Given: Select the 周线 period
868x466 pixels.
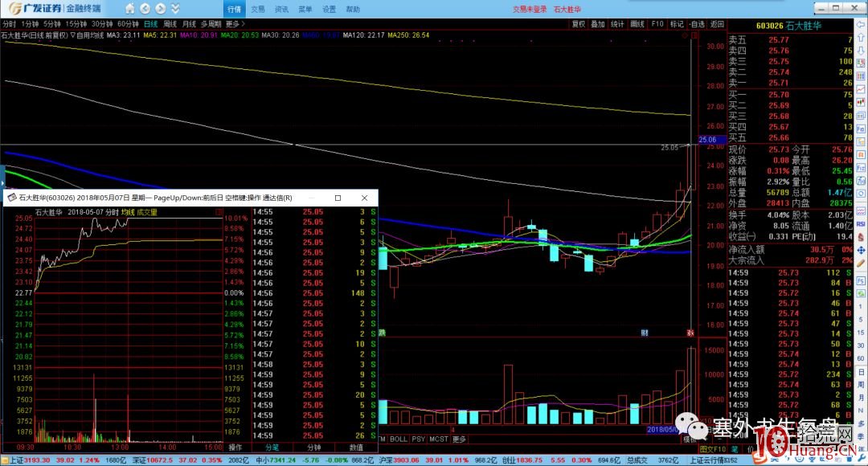Looking at the screenshot, I should [170, 24].
